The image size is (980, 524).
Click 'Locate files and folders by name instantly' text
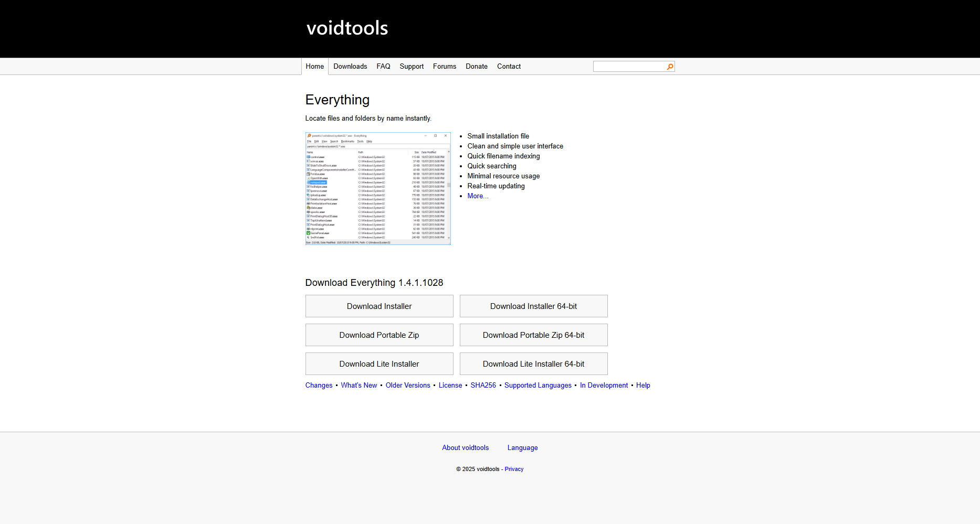point(368,119)
